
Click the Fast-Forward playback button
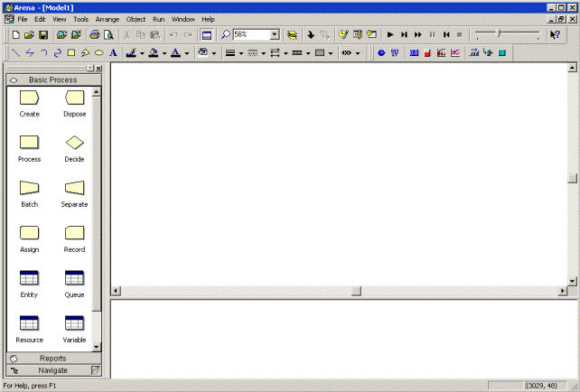point(418,34)
